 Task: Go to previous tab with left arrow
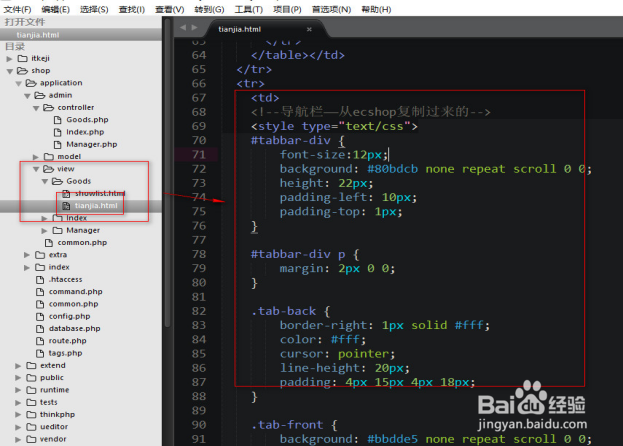[183, 27]
